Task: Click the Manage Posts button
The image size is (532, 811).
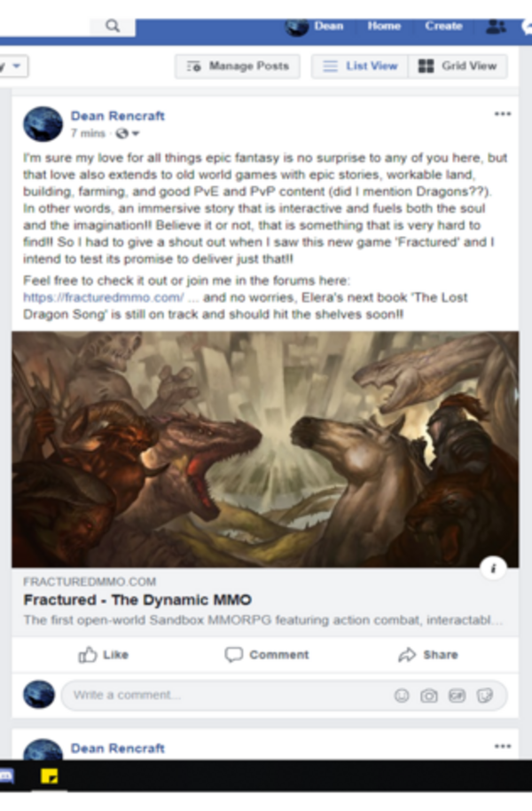Action: click(x=238, y=67)
